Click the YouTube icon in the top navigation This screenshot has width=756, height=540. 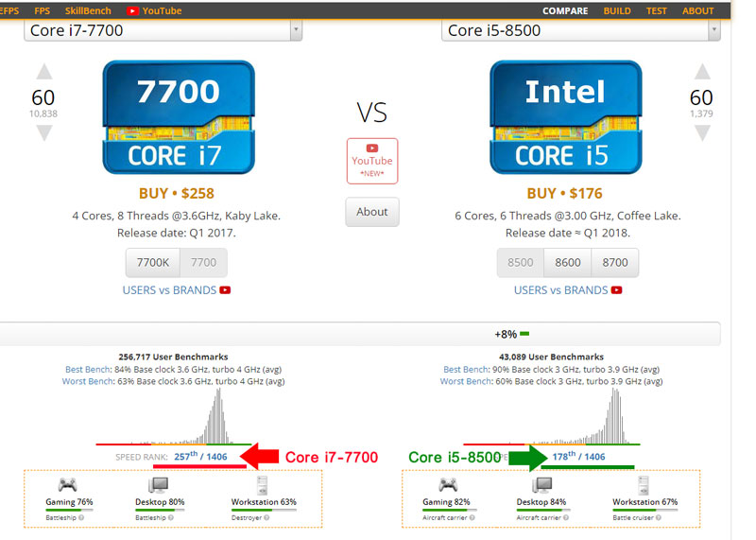[132, 10]
